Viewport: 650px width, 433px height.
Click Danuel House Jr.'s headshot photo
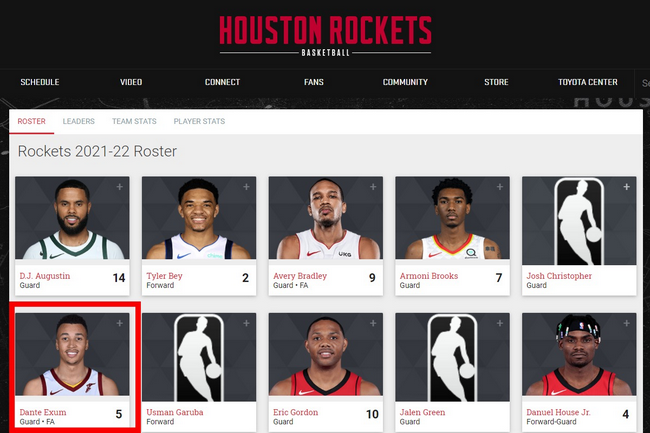(579, 354)
